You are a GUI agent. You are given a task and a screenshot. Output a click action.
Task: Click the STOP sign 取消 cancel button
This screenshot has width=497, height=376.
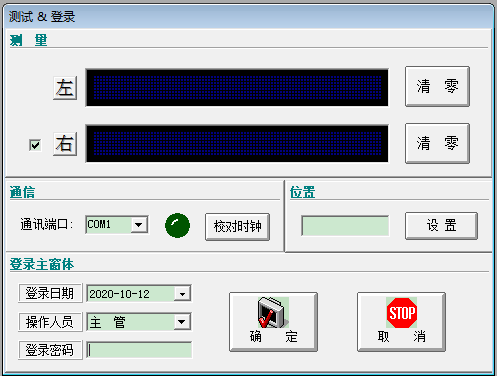(401, 322)
